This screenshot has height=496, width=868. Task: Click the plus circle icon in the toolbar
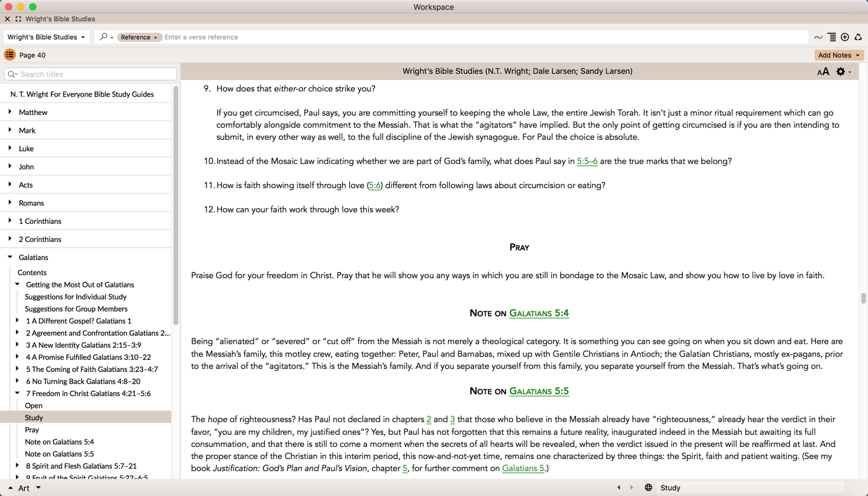845,38
